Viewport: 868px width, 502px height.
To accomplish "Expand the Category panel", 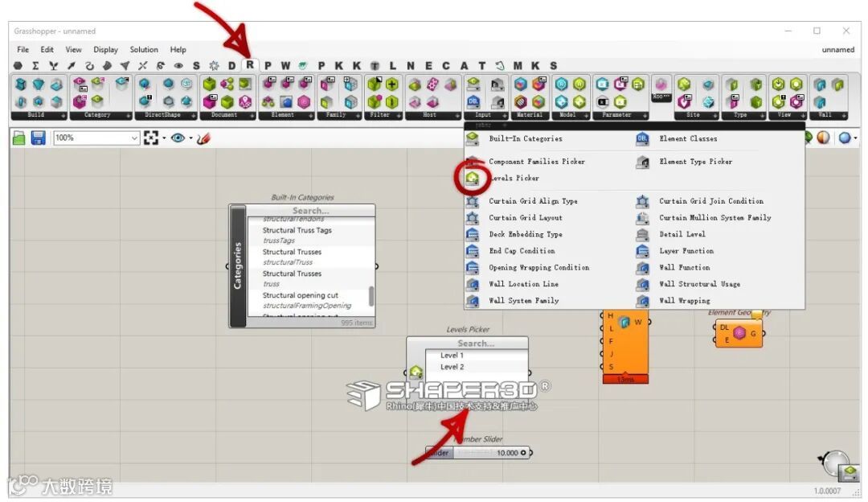I will (129, 115).
